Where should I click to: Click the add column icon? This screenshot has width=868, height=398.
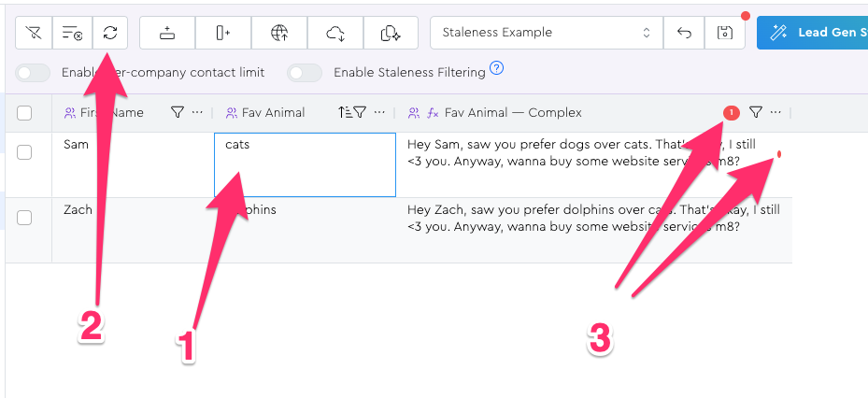click(222, 33)
